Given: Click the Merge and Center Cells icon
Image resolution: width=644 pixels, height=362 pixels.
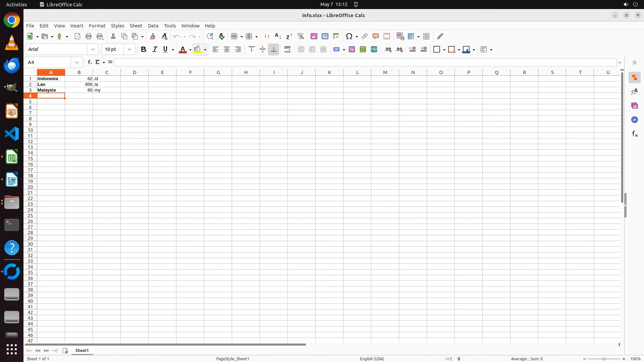Looking at the screenshot, I should click(301, 50).
